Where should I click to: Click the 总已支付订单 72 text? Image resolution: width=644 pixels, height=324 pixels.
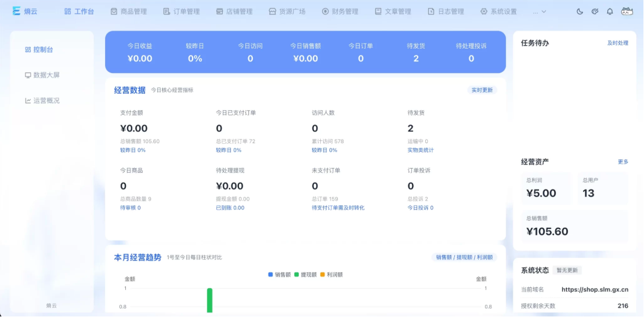click(236, 141)
